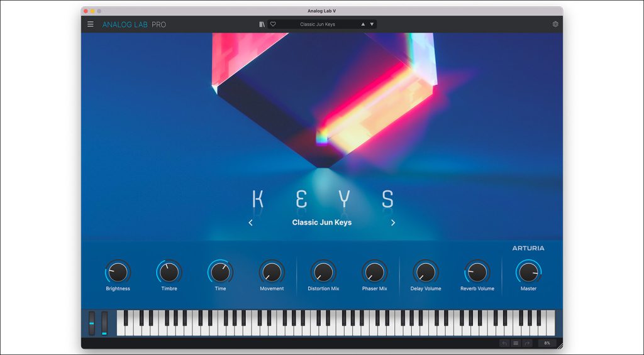Click the Brightness knob

tap(118, 272)
